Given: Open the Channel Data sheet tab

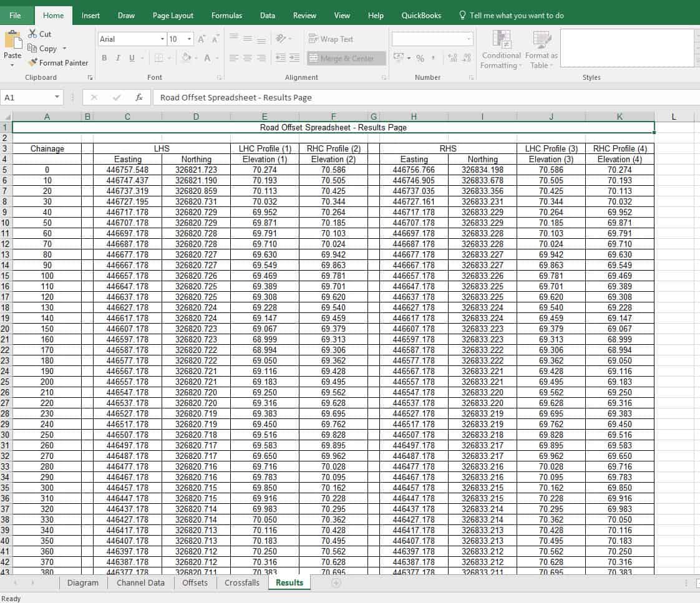Looking at the screenshot, I should (x=140, y=582).
